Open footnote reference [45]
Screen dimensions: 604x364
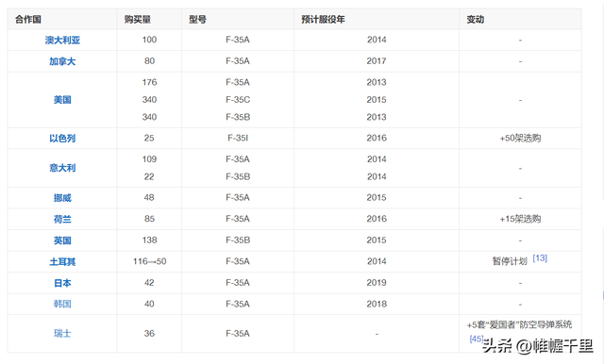click(477, 339)
